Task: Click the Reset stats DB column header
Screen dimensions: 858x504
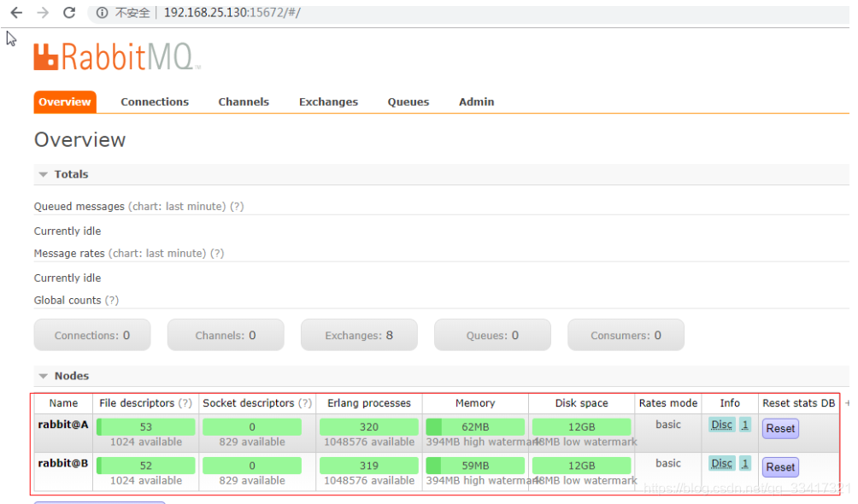Action: (x=798, y=403)
